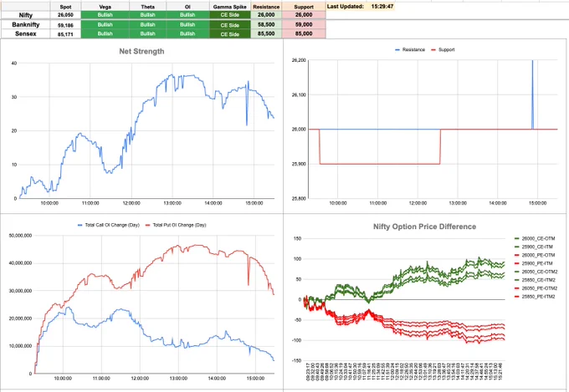The width and height of the screenshot is (569, 392).
Task: Select the 26050_PE-OTM2 legend entry
Action: [x=536, y=288]
